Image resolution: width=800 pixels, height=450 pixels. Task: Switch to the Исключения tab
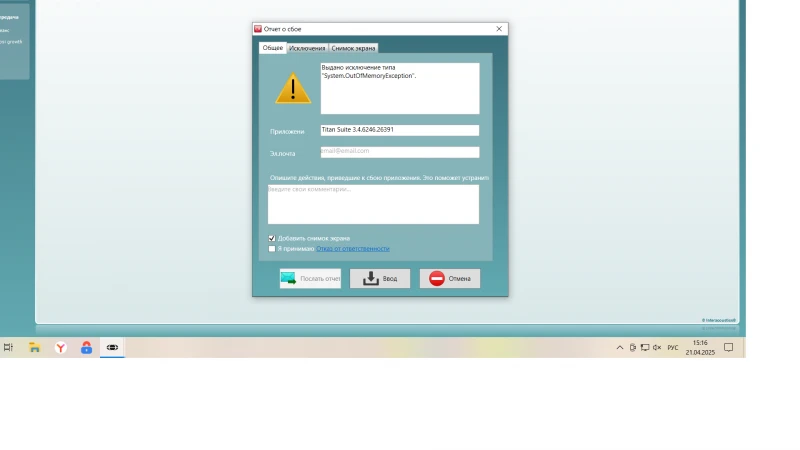pos(307,48)
